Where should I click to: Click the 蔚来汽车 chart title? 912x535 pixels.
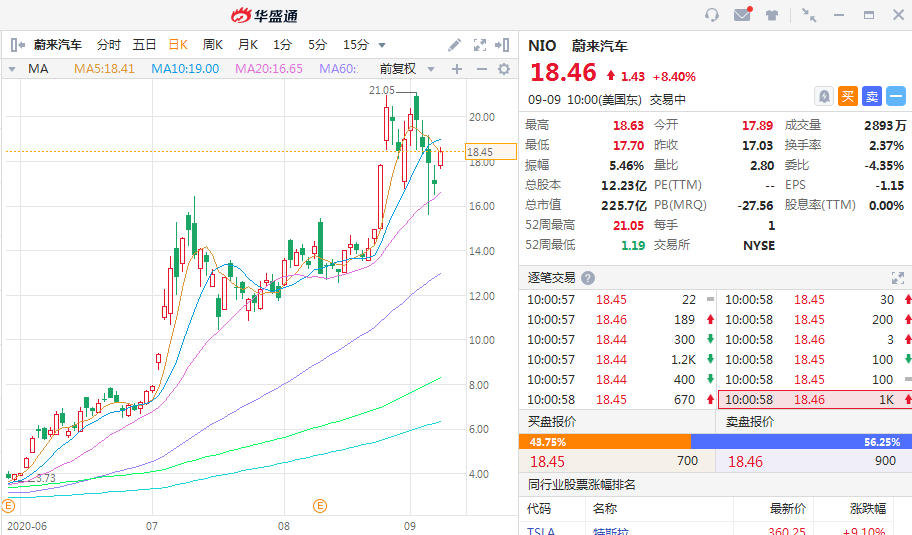point(58,45)
